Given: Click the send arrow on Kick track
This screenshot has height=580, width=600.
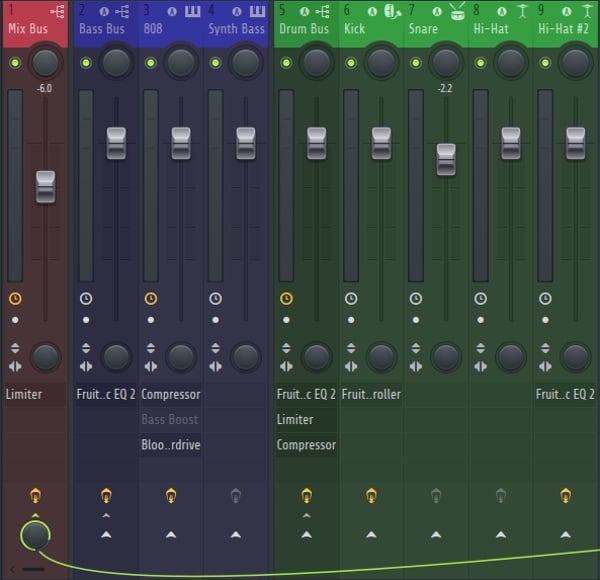Looking at the screenshot, I should pos(371,534).
